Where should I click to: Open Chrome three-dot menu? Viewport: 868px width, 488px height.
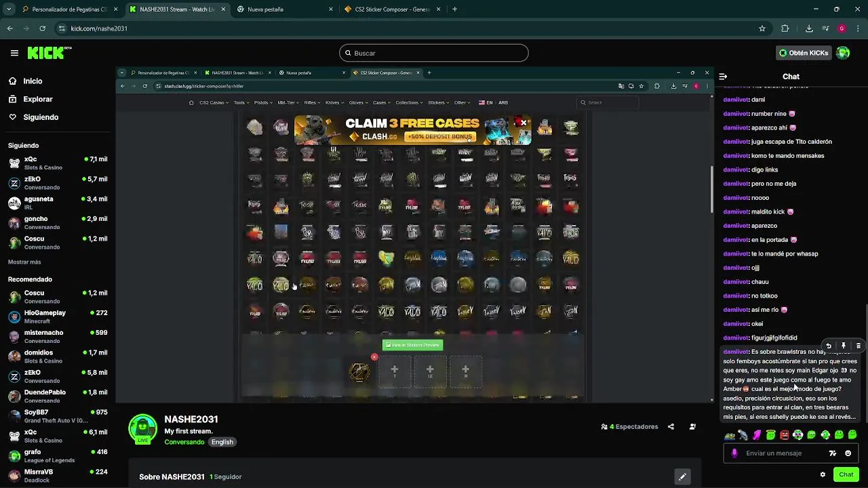pos(858,28)
